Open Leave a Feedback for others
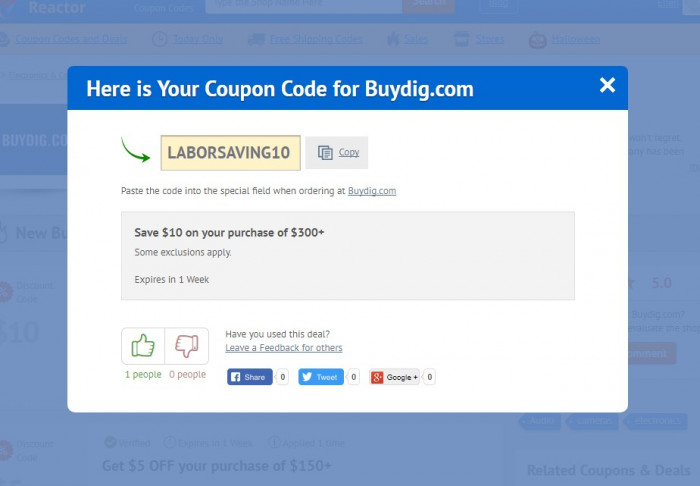The height and width of the screenshot is (486, 700). click(283, 348)
